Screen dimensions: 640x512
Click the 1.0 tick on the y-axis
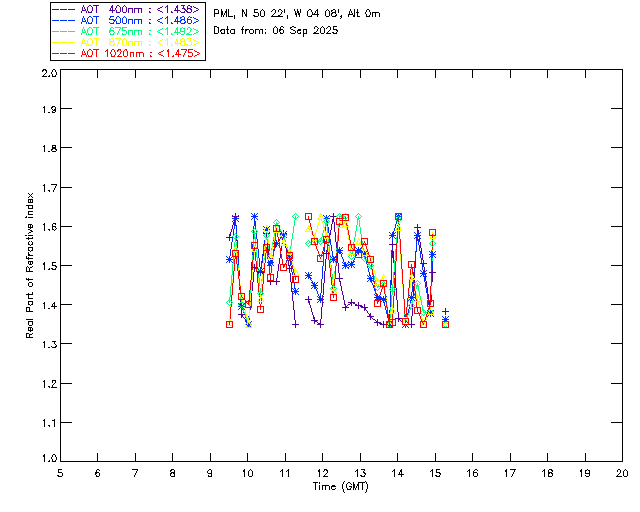point(48,460)
